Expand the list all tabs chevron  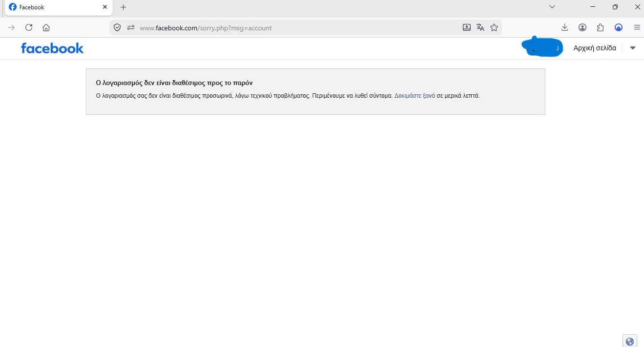point(552,7)
